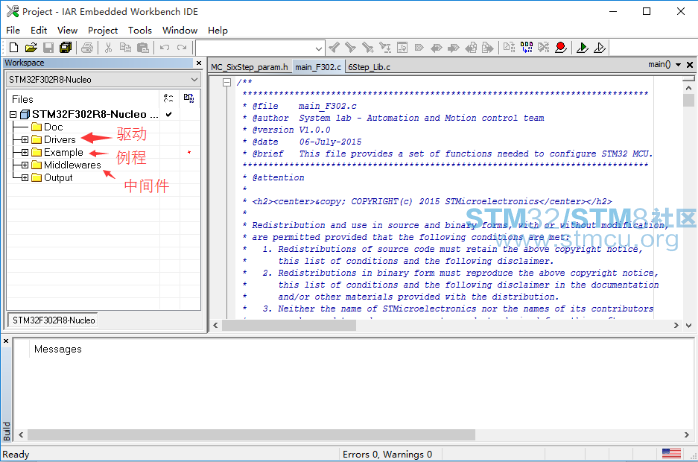Screen dimensions: 698x462
Task: Select the Build tab in messages pane
Action: click(x=6, y=431)
